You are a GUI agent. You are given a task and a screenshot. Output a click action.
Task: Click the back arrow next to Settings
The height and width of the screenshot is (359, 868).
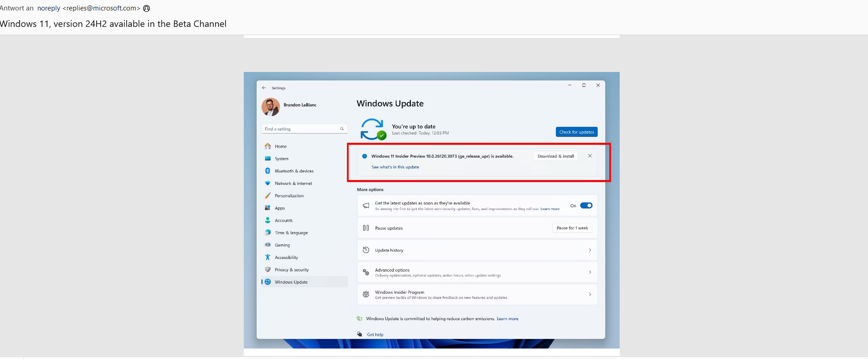[x=264, y=88]
